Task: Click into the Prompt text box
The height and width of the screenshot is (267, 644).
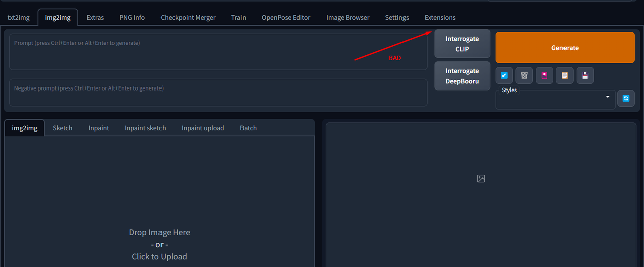Action: (218, 52)
